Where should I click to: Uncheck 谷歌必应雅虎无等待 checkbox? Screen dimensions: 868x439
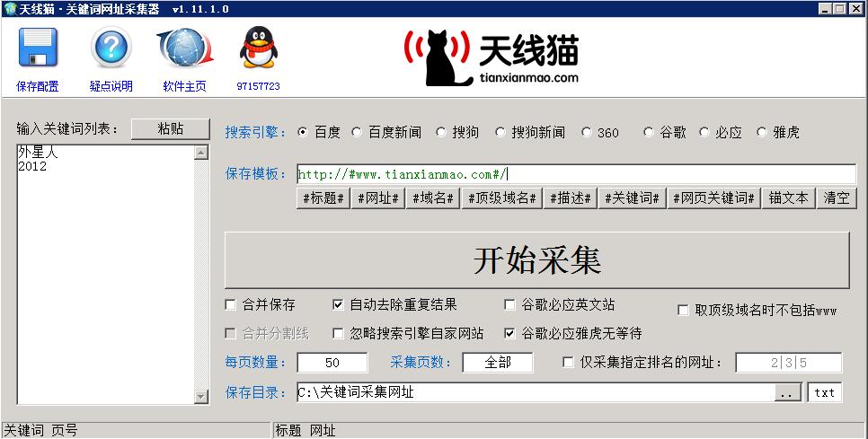coord(509,333)
